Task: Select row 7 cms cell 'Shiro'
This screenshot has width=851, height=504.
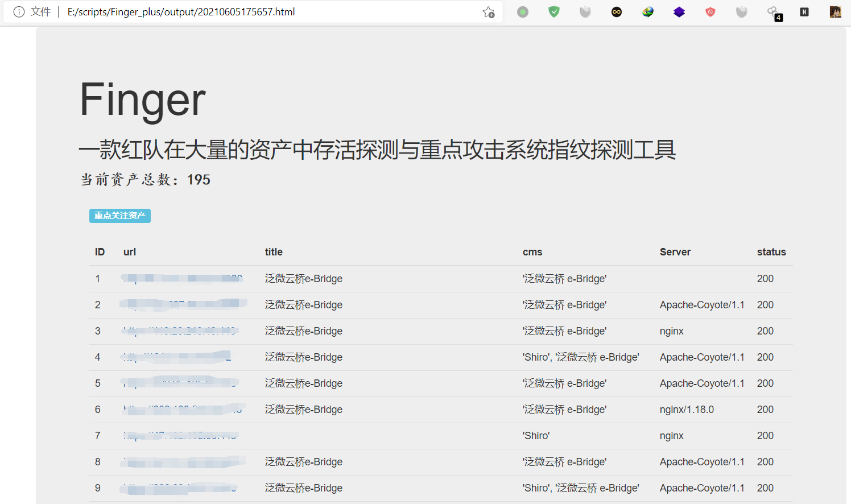Action: (x=536, y=436)
